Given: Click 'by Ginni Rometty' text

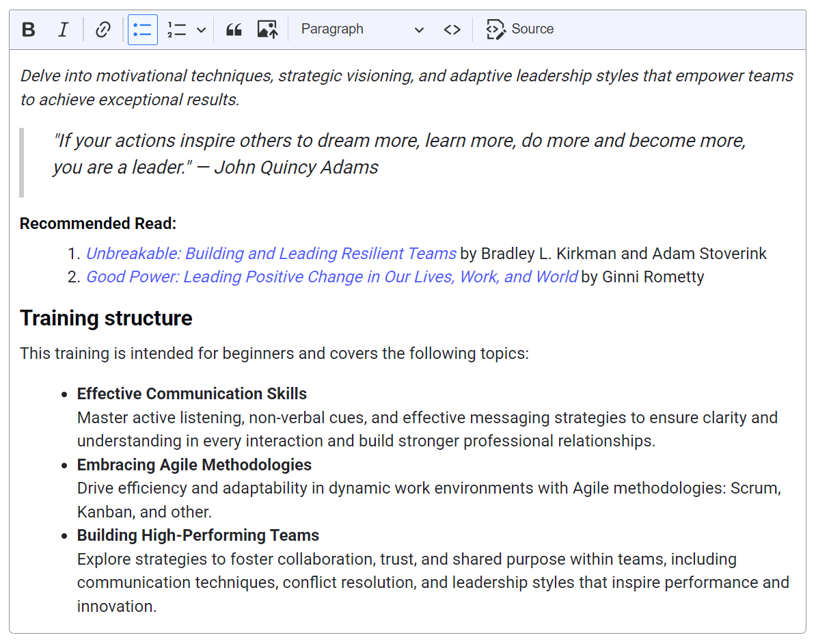Looking at the screenshot, I should [x=642, y=277].
